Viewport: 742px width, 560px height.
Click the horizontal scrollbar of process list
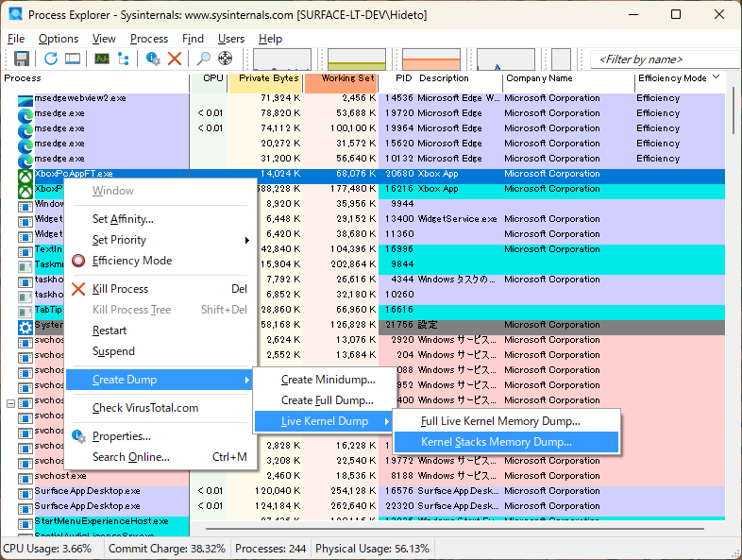(x=454, y=528)
